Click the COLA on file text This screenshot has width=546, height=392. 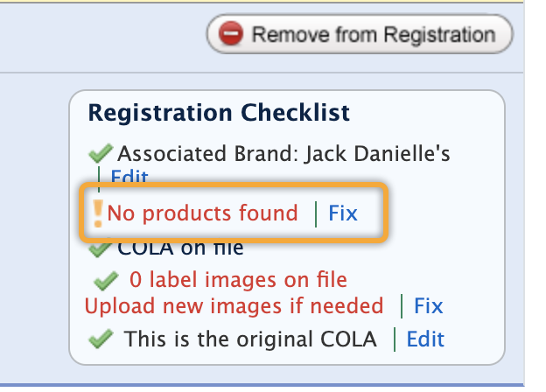[x=180, y=248]
